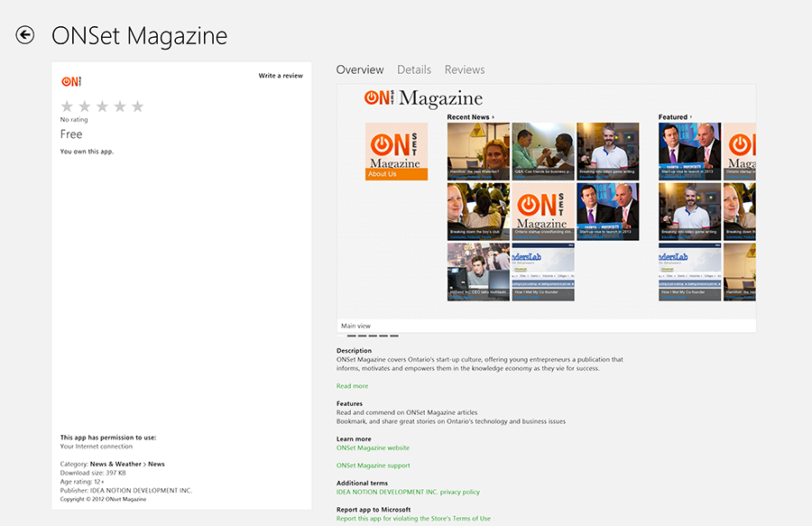Open the ONSet Magazine support link

click(373, 466)
